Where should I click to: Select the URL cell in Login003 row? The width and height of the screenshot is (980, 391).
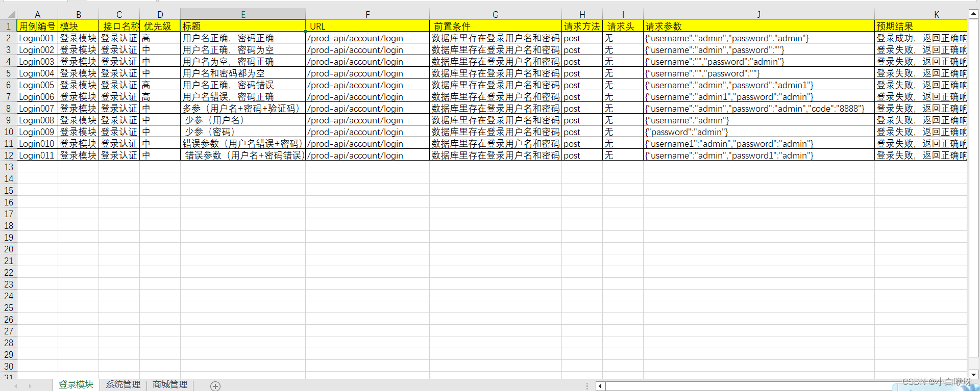(367, 61)
